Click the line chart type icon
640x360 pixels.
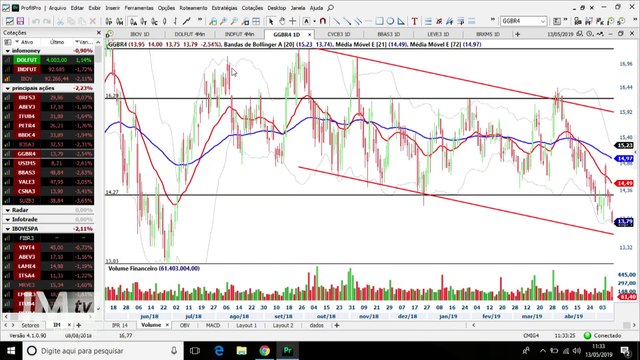tap(187, 21)
